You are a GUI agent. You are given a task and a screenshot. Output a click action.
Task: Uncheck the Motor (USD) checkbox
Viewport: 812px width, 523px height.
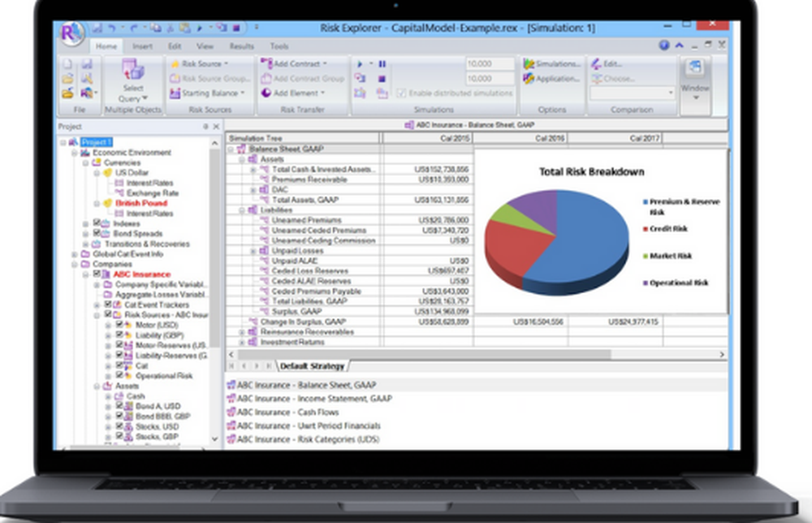coord(119,324)
